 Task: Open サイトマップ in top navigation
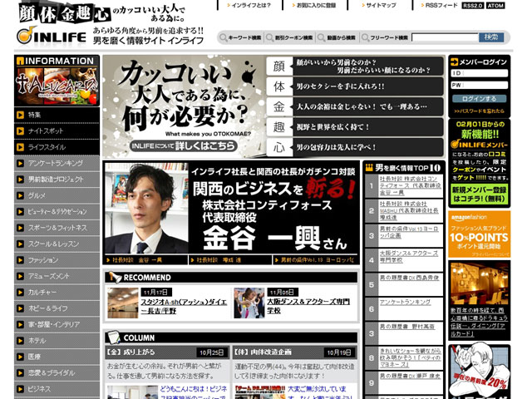pos(379,5)
